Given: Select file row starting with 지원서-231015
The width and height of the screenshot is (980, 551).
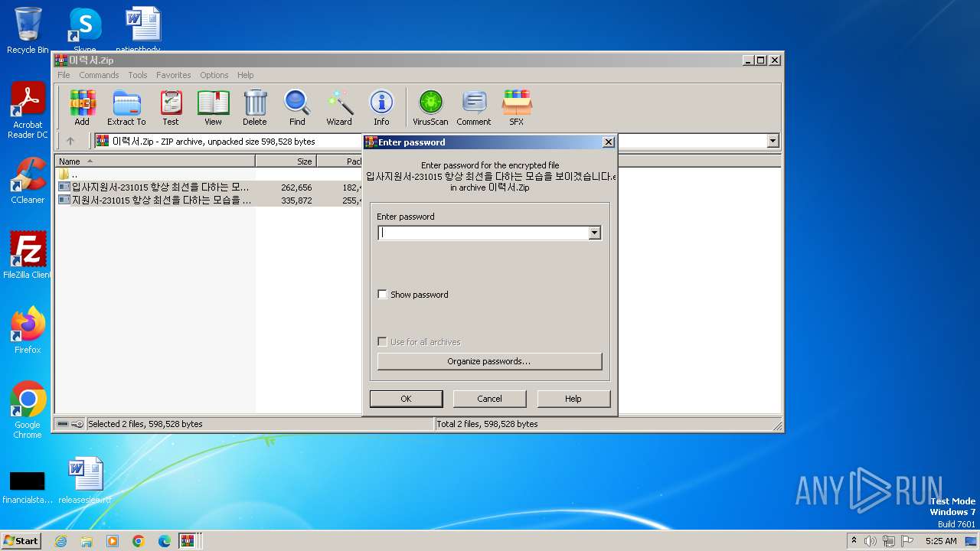Looking at the screenshot, I should point(154,200).
